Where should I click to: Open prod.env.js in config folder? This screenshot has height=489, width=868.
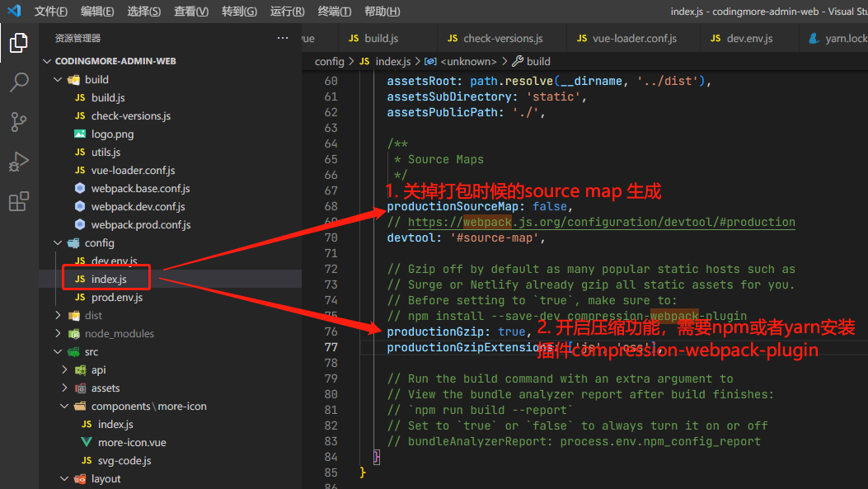coord(117,297)
